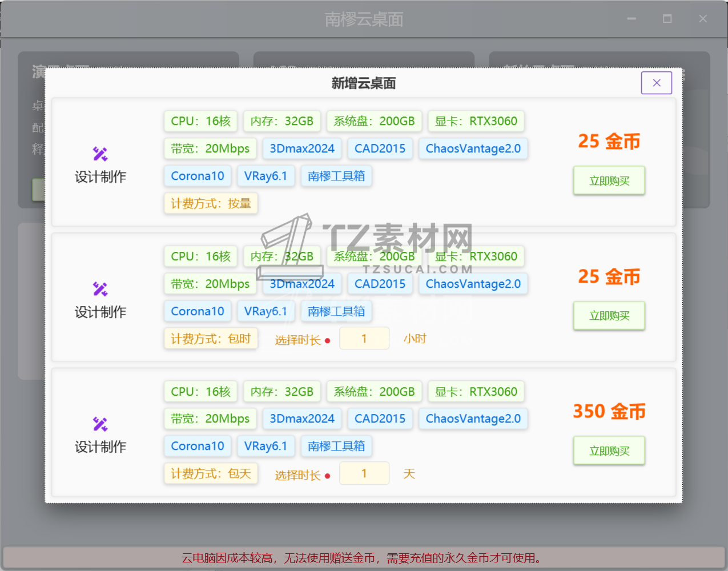Focus the 小时 duration input field
728x571 pixels.
pyautogui.click(x=364, y=338)
